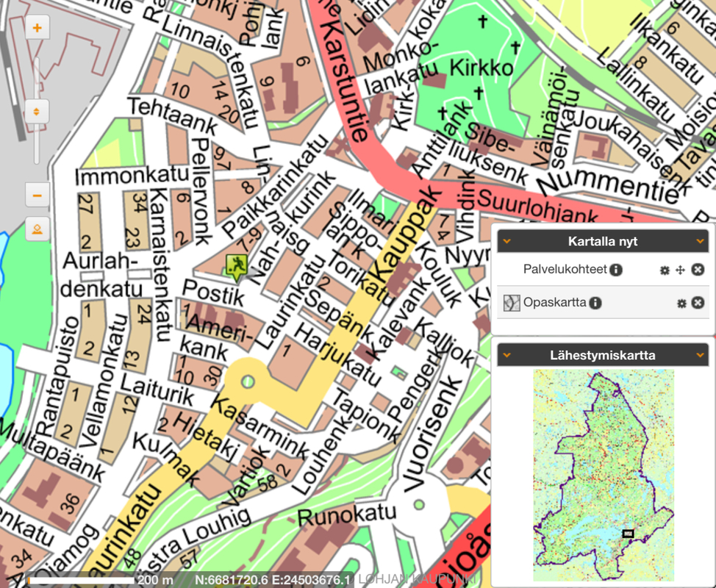Click the zoom in plus button

point(37,29)
